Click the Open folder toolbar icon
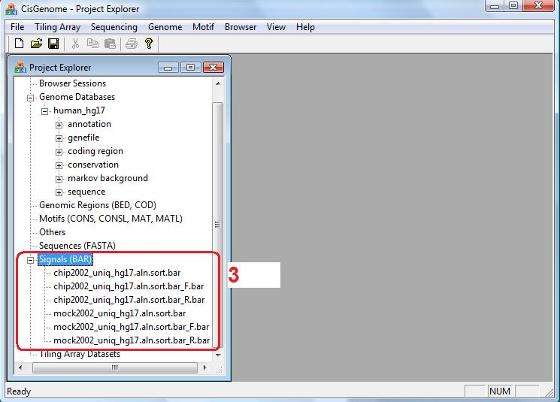The image size is (560, 402). click(36, 44)
